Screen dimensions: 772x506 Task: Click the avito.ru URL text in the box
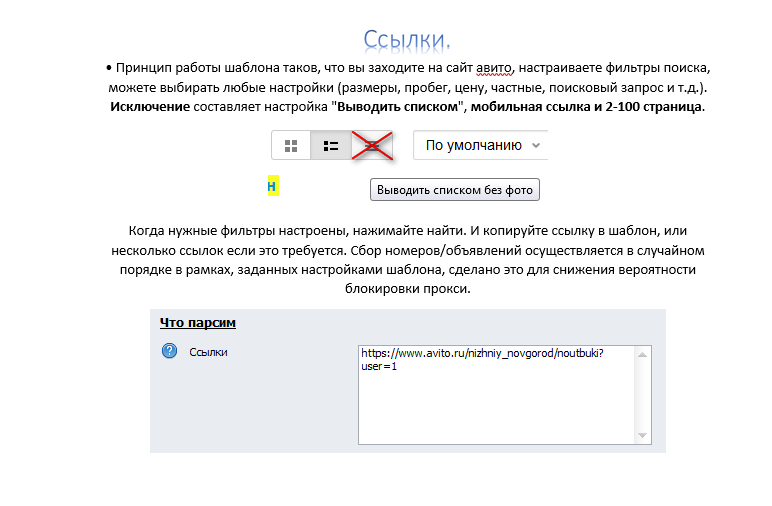click(482, 360)
